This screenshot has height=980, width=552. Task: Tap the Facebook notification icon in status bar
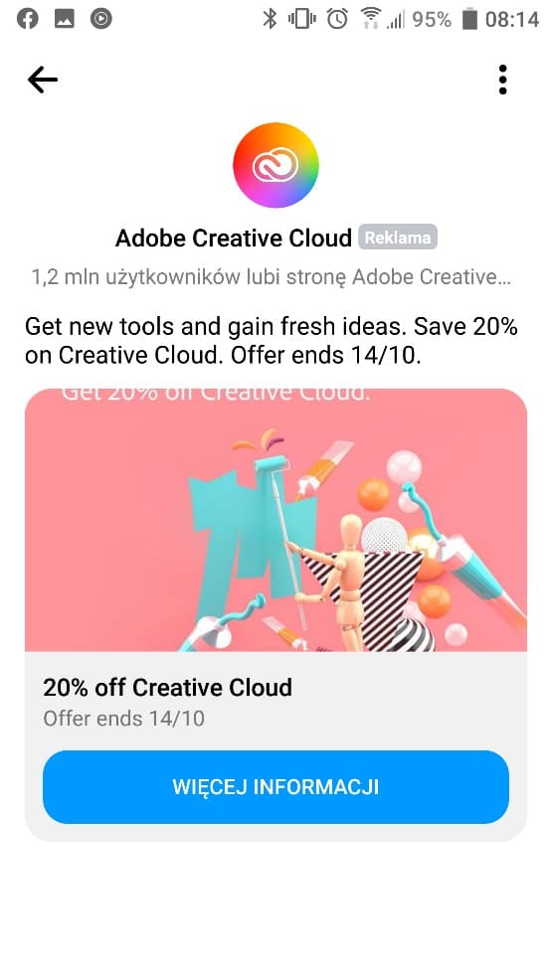click(28, 19)
